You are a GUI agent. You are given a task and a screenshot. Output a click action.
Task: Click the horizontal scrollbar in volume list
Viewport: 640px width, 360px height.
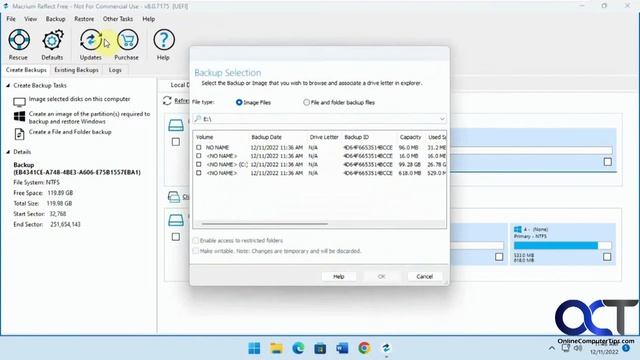pyautogui.click(x=265, y=224)
